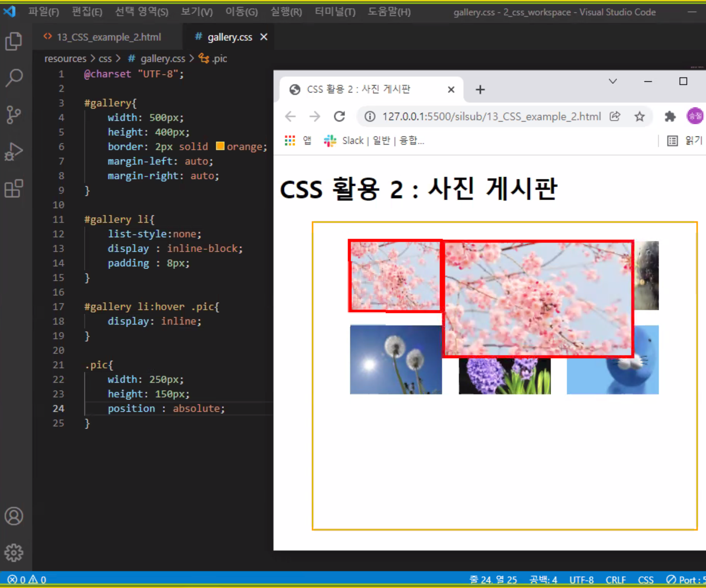Image resolution: width=706 pixels, height=588 pixels.
Task: Click the Accounts icon in activity bar
Action: pos(14,516)
